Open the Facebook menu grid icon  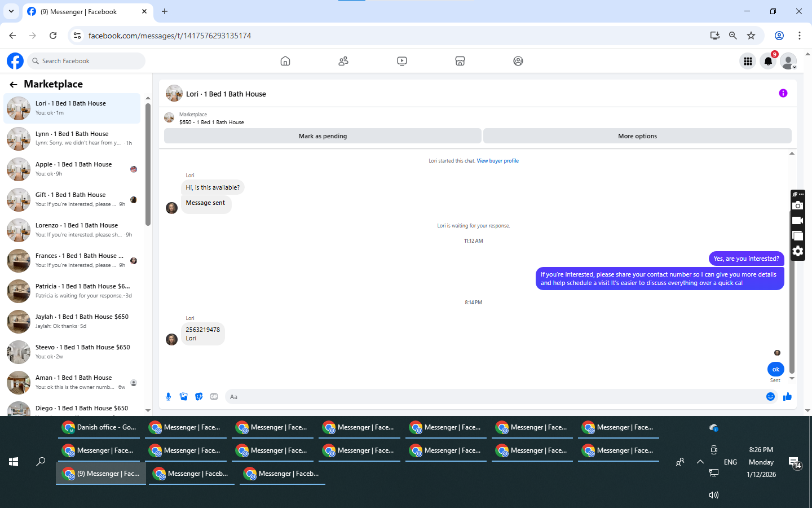coord(748,61)
